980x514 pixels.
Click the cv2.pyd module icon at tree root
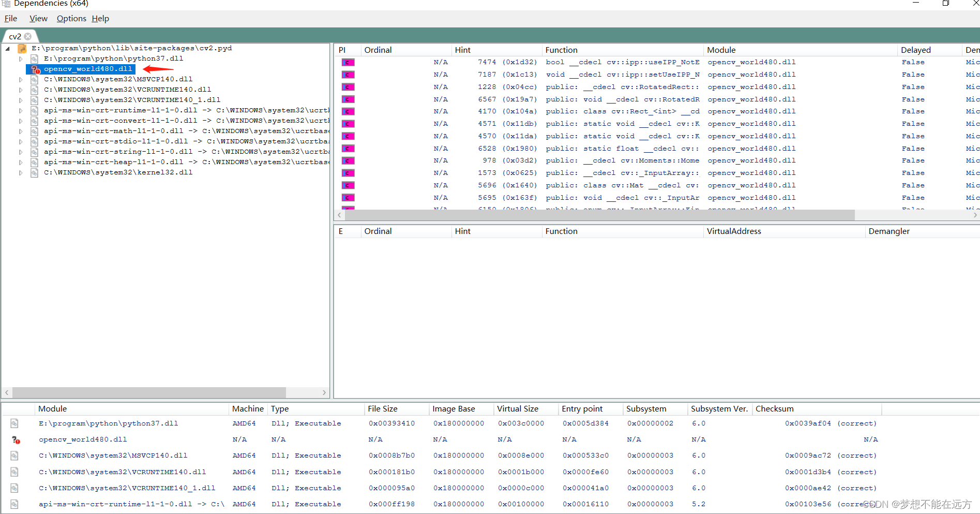(x=22, y=48)
